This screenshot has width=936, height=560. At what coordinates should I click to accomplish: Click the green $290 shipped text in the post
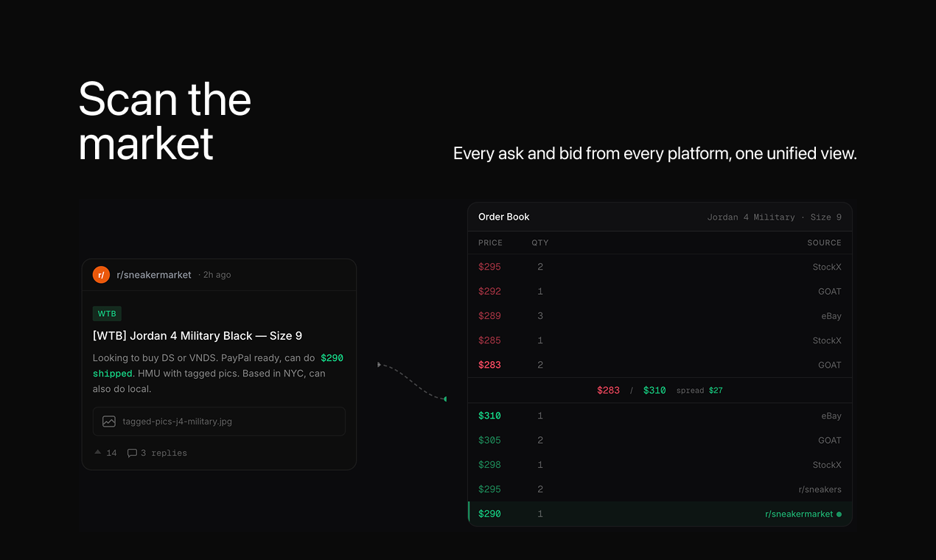[332, 357]
